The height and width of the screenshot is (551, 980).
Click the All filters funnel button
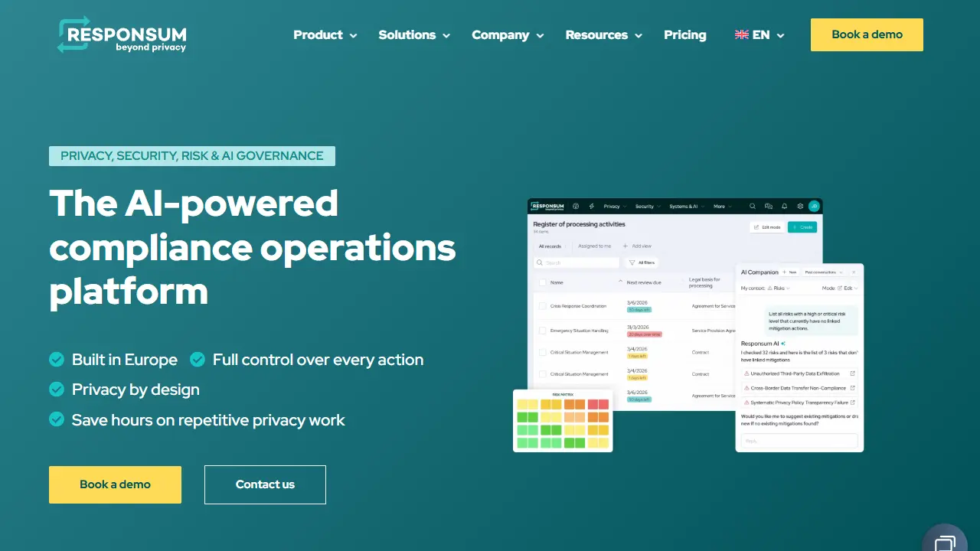point(642,262)
